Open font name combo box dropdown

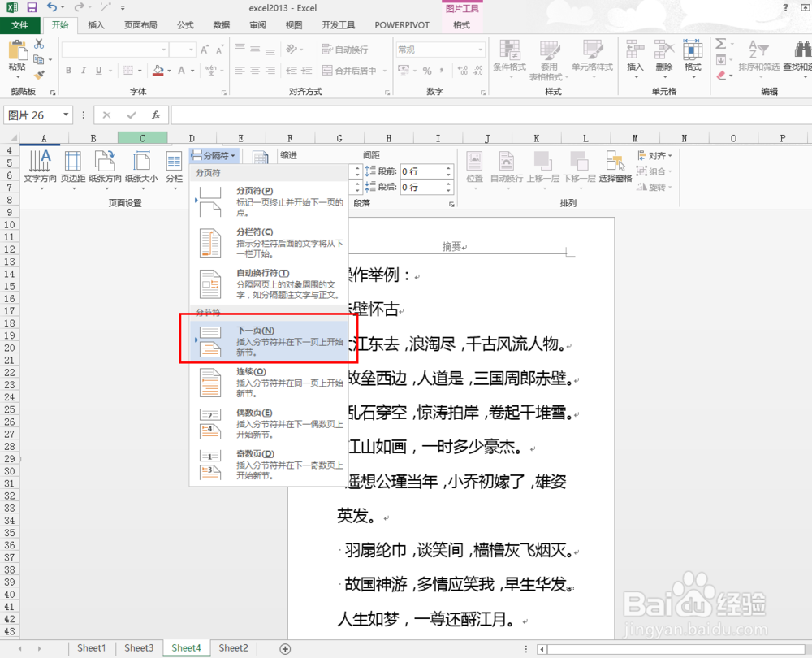pos(164,50)
